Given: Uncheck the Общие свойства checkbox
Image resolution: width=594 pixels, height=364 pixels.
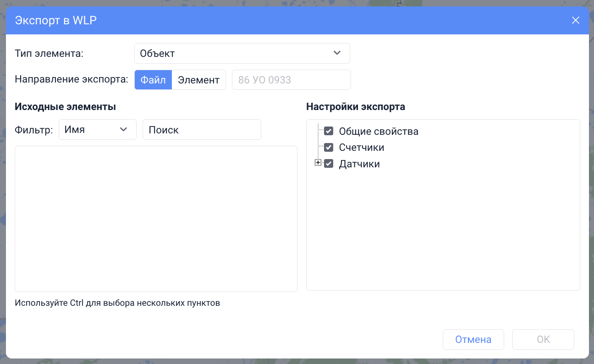Looking at the screenshot, I should [x=329, y=131].
